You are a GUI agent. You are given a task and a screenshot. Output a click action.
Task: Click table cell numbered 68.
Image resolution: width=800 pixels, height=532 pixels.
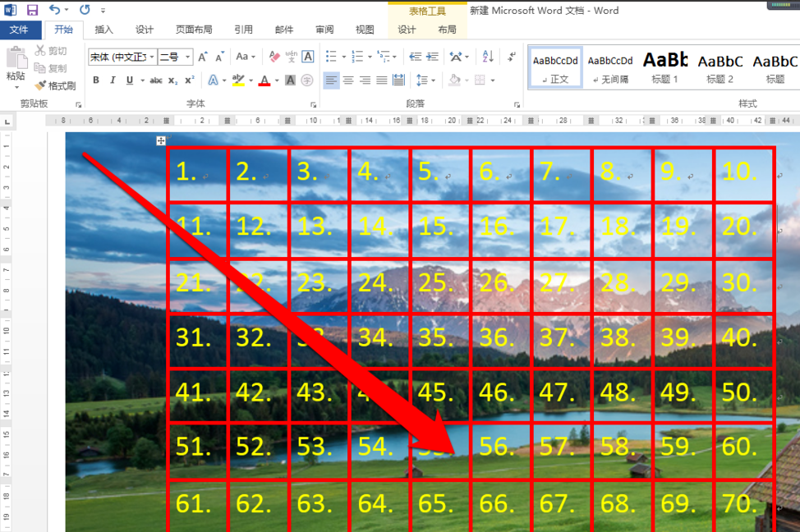tap(622, 506)
